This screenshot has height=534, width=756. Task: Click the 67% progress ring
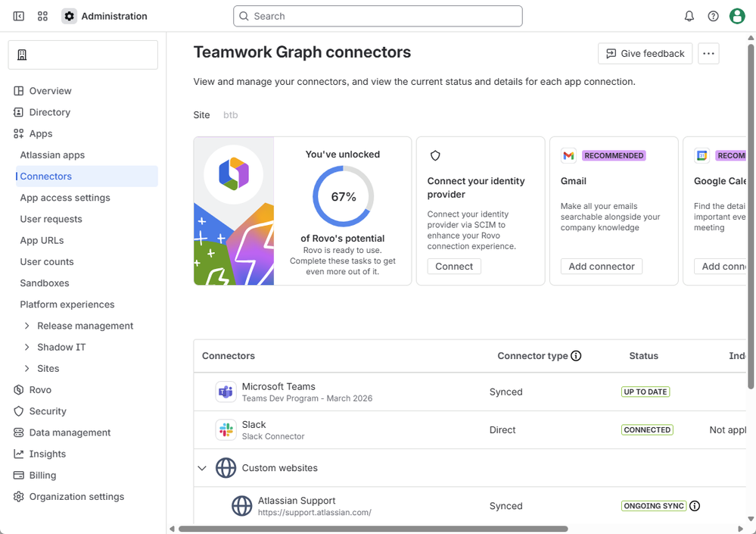click(344, 196)
